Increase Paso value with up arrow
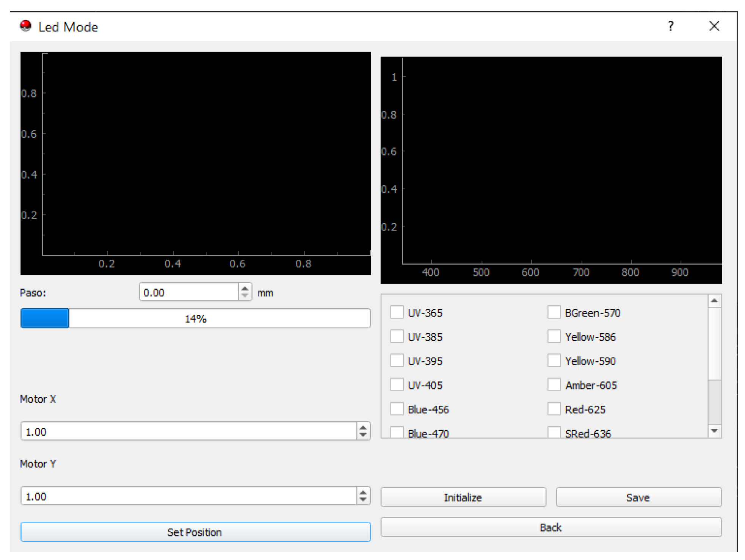This screenshot has width=745, height=560. 245,288
